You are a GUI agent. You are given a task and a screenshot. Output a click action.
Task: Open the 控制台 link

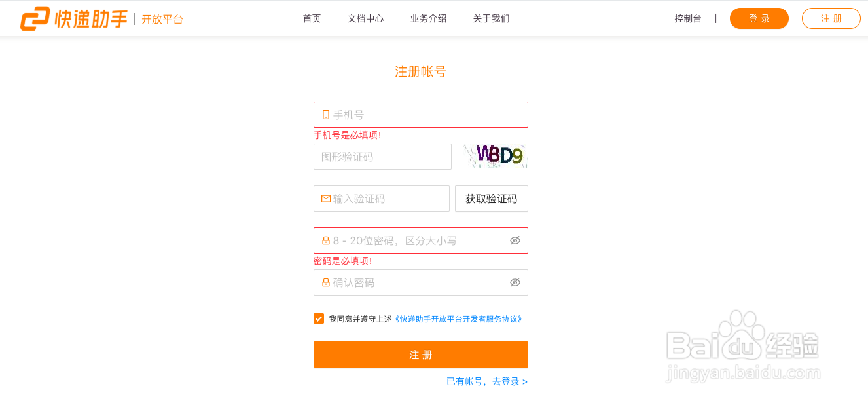[x=688, y=18]
